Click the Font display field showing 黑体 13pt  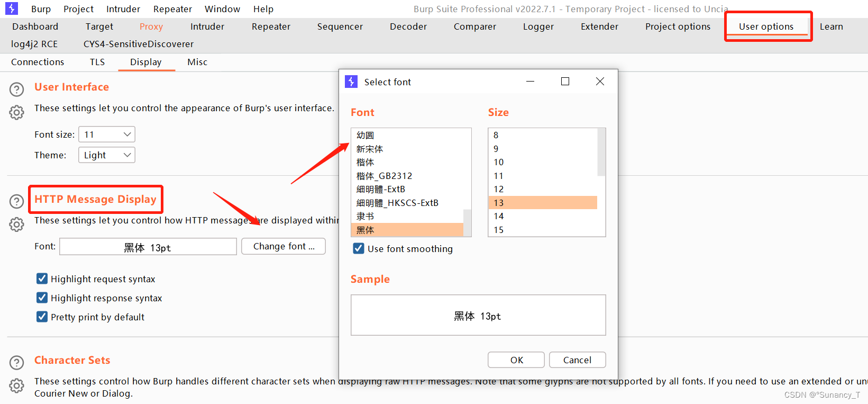tap(148, 247)
